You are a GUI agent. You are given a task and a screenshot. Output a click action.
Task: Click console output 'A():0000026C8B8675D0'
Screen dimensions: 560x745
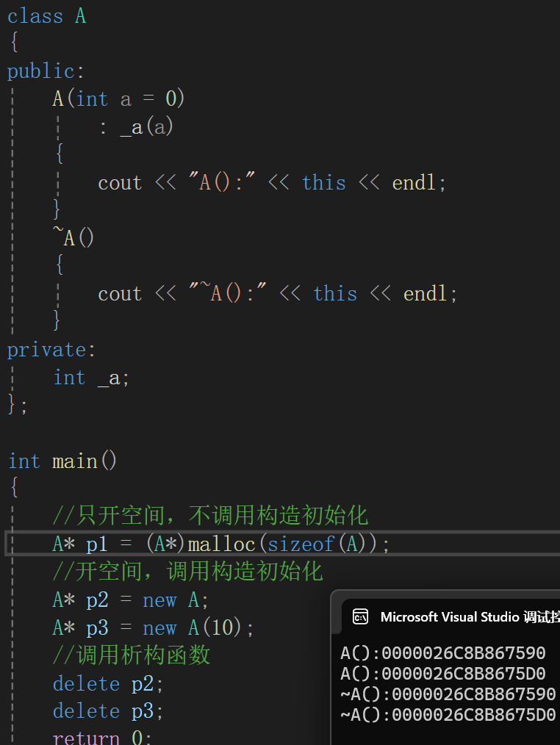click(443, 673)
